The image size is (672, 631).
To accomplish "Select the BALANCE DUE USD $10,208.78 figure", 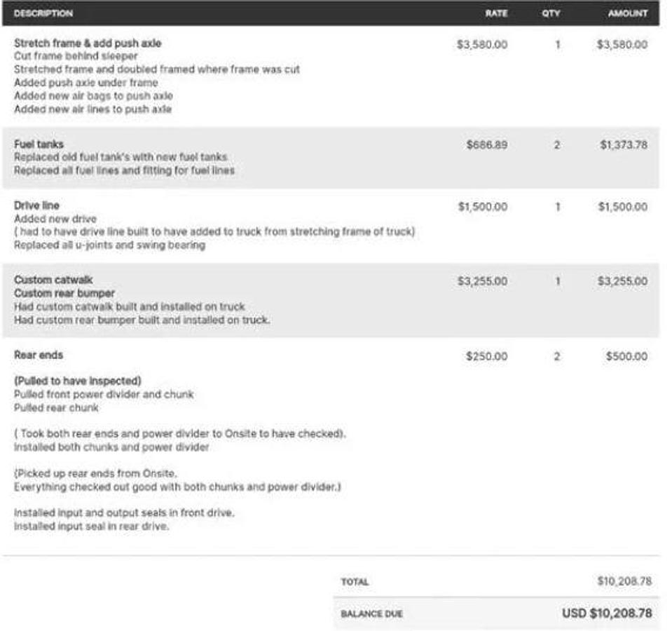I will 607,613.
